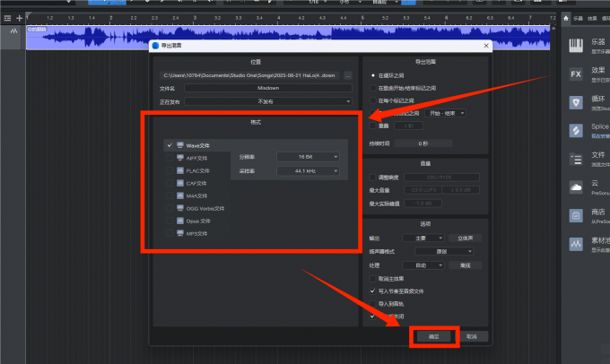
Task: Toggle the 取消主效果 checkbox
Action: (x=372, y=279)
